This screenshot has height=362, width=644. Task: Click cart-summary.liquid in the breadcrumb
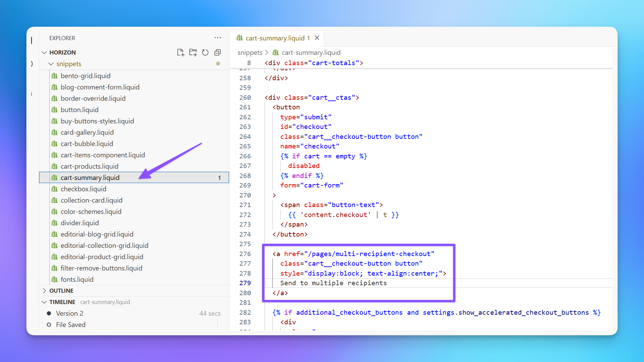311,52
